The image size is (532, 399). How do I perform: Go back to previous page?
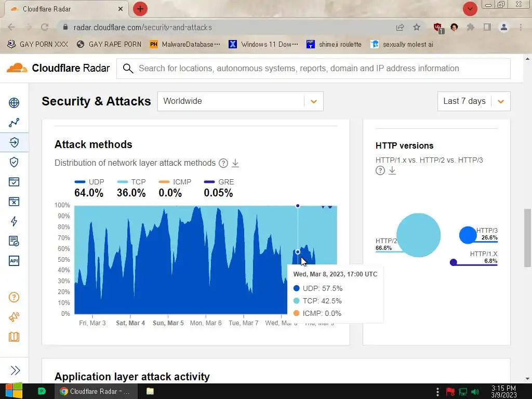tap(11, 27)
